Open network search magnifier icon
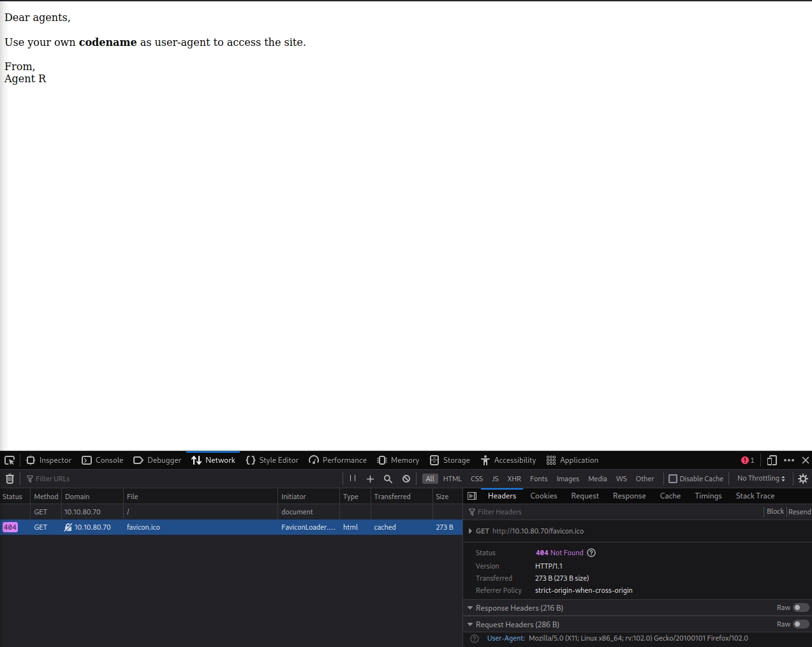 pyautogui.click(x=388, y=479)
